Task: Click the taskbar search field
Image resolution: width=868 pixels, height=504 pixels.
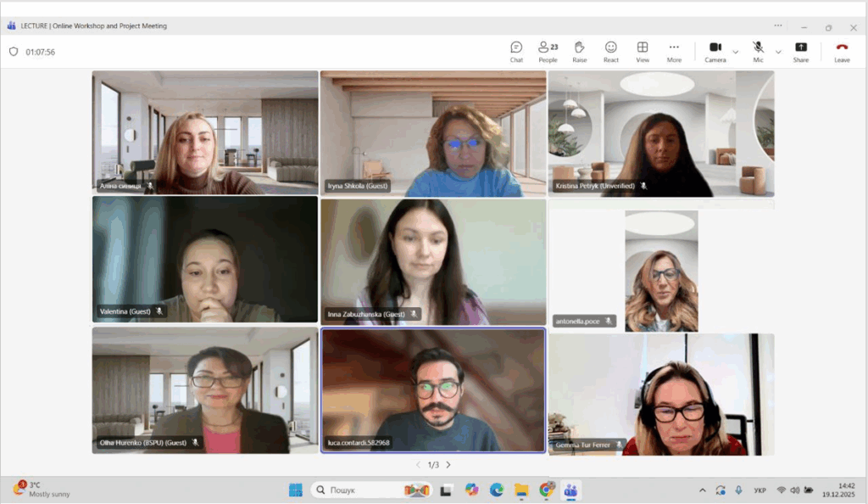Action: pos(356,490)
